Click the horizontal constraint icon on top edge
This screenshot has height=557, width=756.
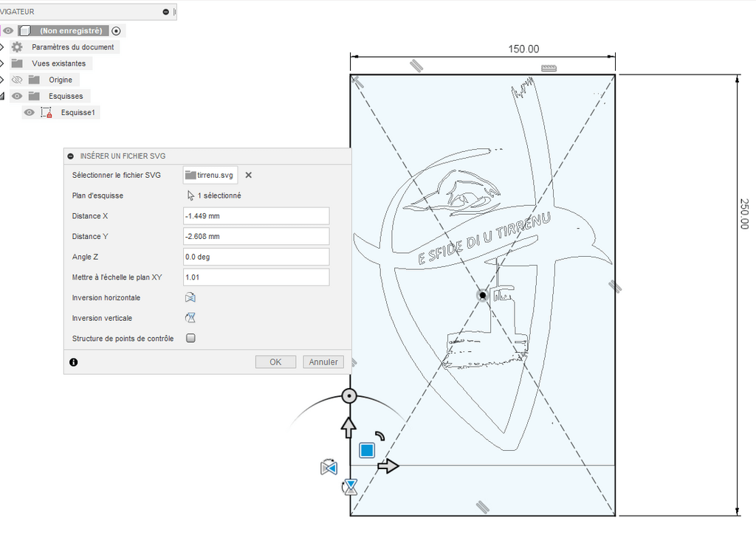549,68
